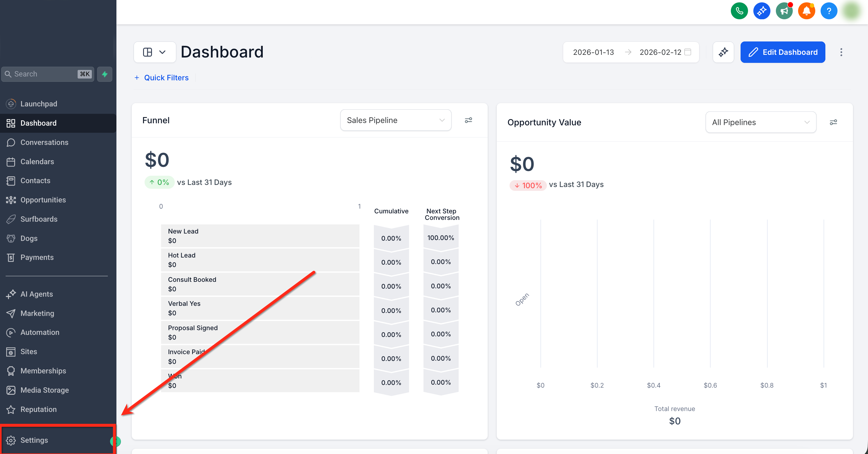
Task: Open Settings in the sidebar
Action: 34,440
